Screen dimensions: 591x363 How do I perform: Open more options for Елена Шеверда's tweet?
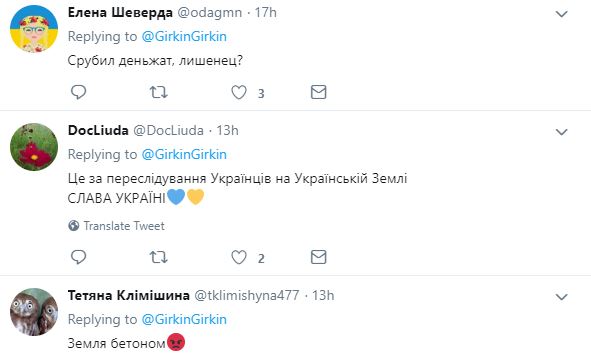tap(562, 14)
